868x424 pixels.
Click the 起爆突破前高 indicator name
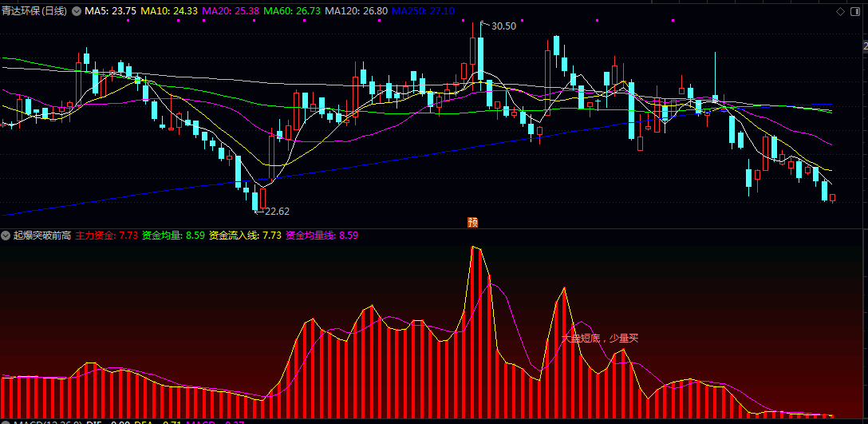point(42,236)
